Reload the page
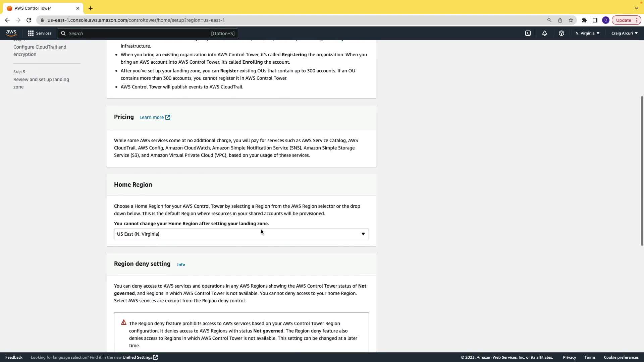The image size is (644, 362). [29, 20]
